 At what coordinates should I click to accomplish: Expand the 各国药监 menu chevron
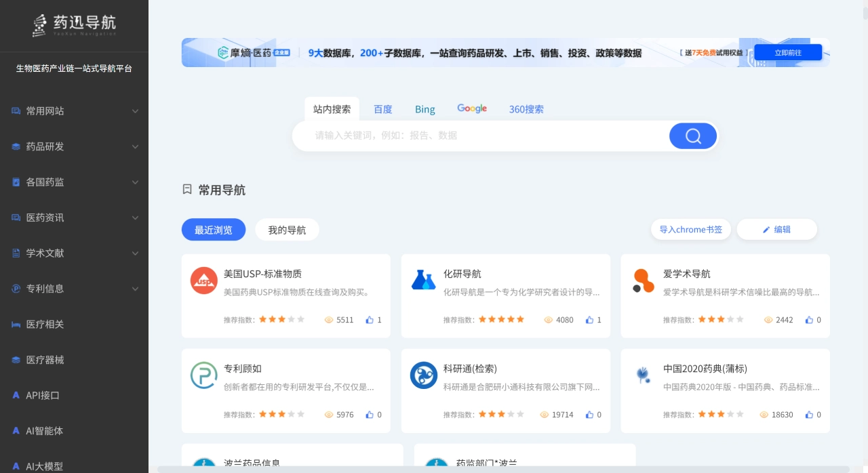(135, 182)
